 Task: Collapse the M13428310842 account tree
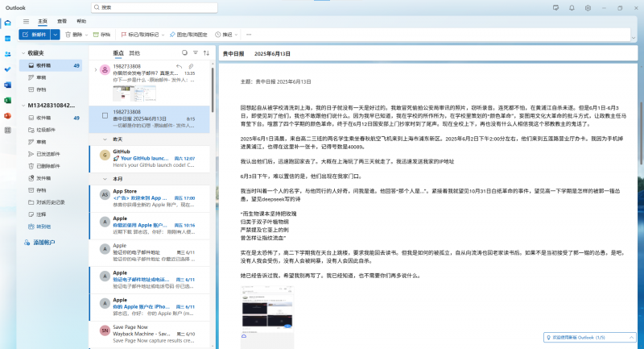click(x=23, y=106)
